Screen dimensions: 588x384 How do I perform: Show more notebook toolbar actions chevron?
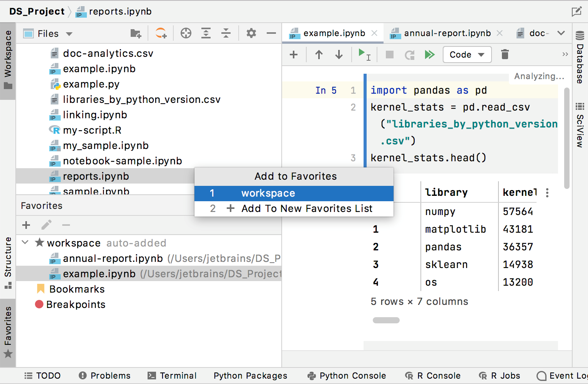click(x=565, y=55)
